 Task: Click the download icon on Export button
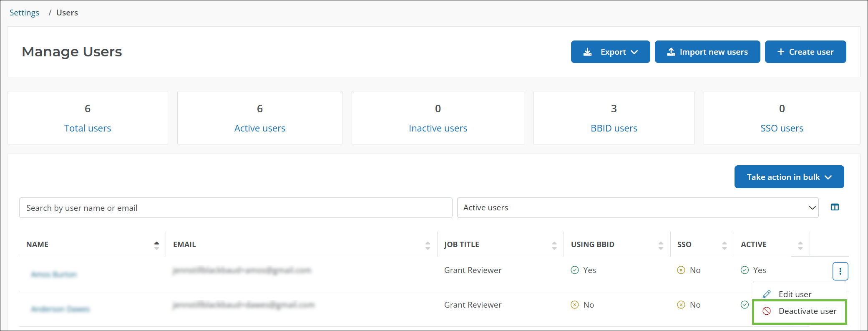pos(587,52)
